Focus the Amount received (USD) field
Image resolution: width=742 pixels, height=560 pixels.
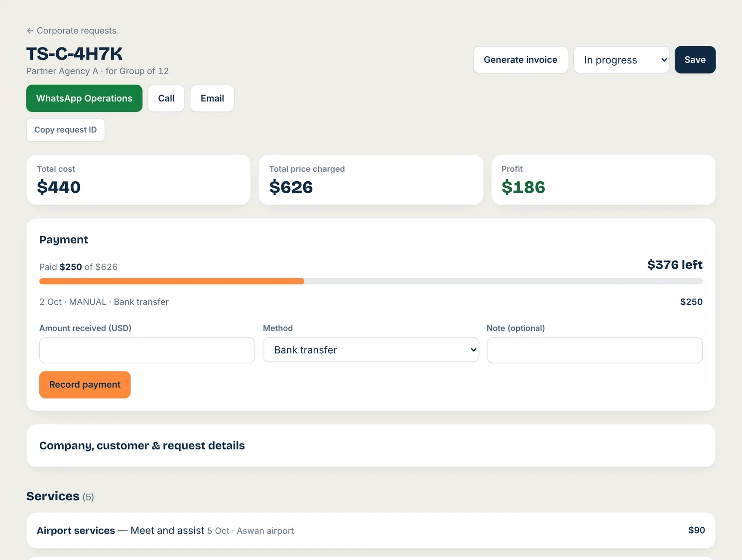click(x=147, y=350)
